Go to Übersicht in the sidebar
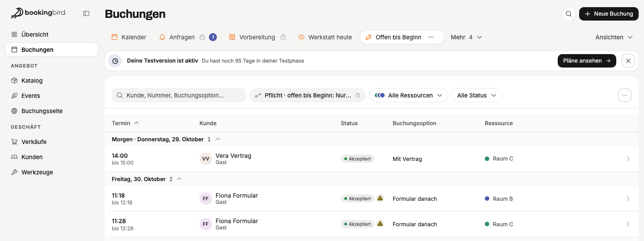 coord(52,34)
